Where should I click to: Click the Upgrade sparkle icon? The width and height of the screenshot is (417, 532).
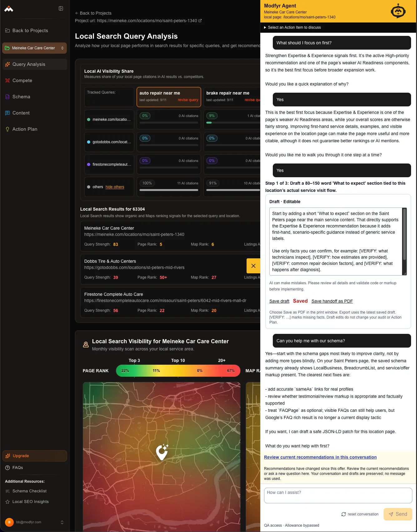tap(8, 456)
